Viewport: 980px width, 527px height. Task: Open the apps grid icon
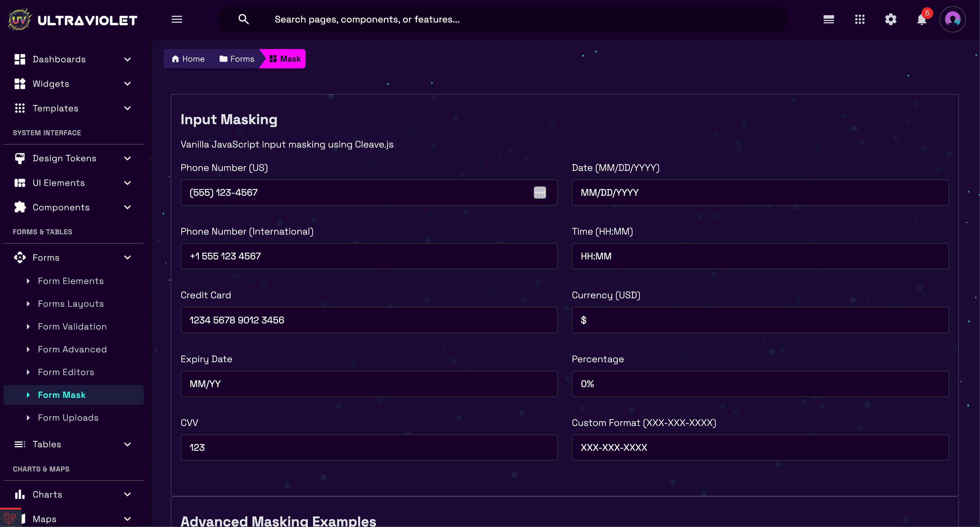tap(860, 19)
